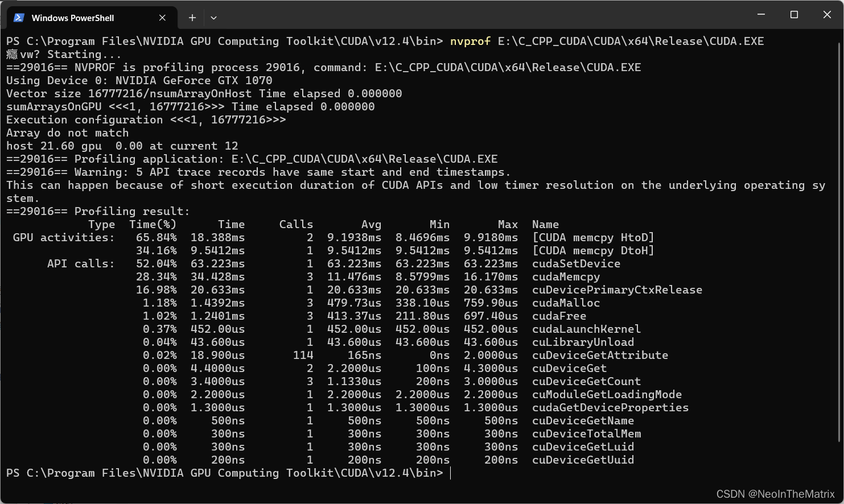Click the cuModuleGetLoadingMode name
This screenshot has width=844, height=504.
tap(607, 394)
